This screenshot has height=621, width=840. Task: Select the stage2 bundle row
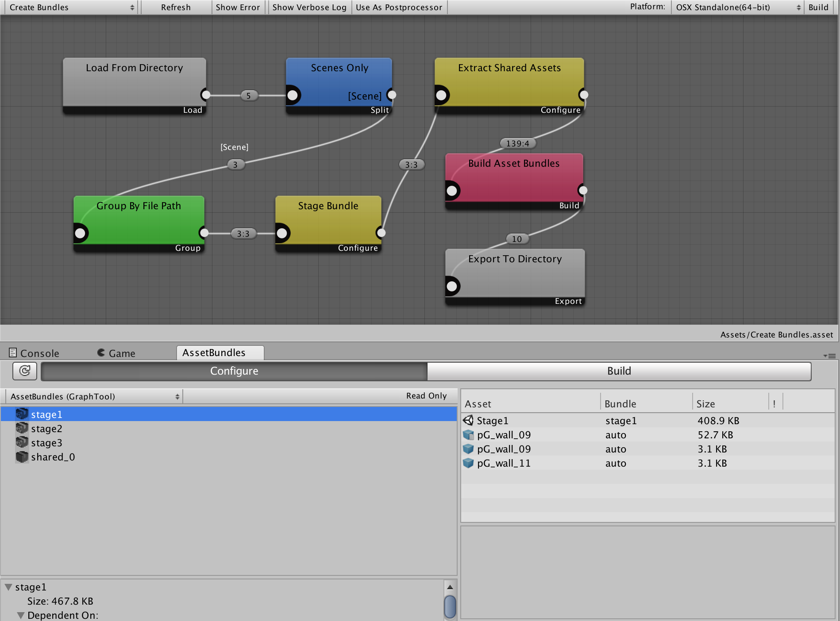tap(229, 428)
